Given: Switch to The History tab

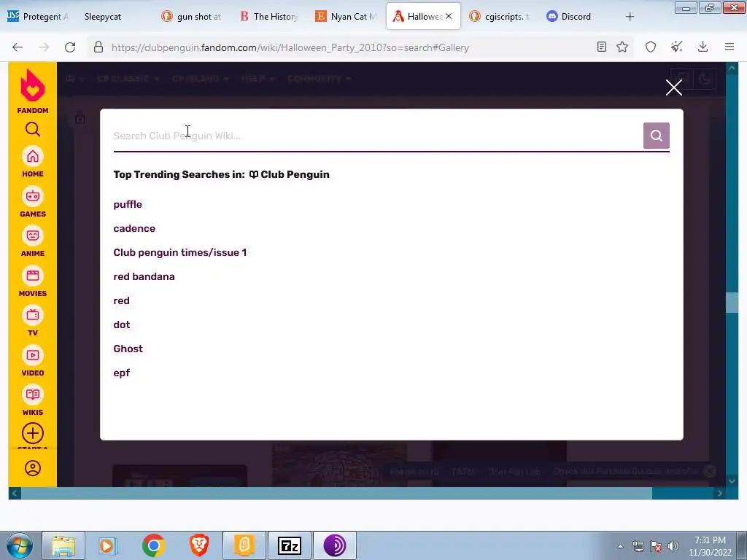Looking at the screenshot, I should click(269, 17).
